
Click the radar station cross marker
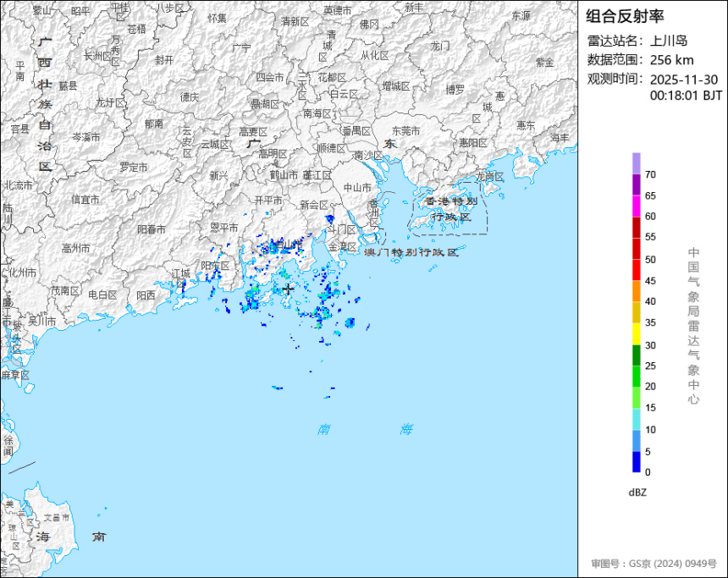[289, 289]
